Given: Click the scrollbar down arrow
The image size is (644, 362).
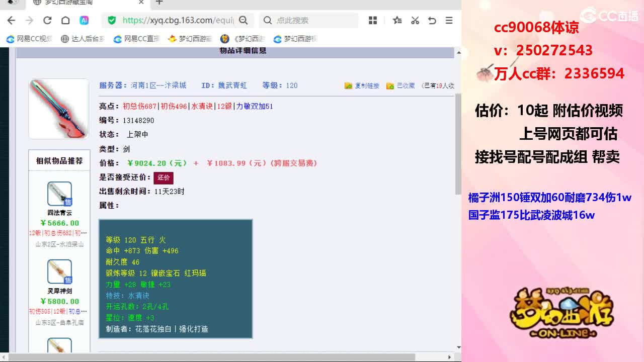Looking at the screenshot, I should [458, 347].
